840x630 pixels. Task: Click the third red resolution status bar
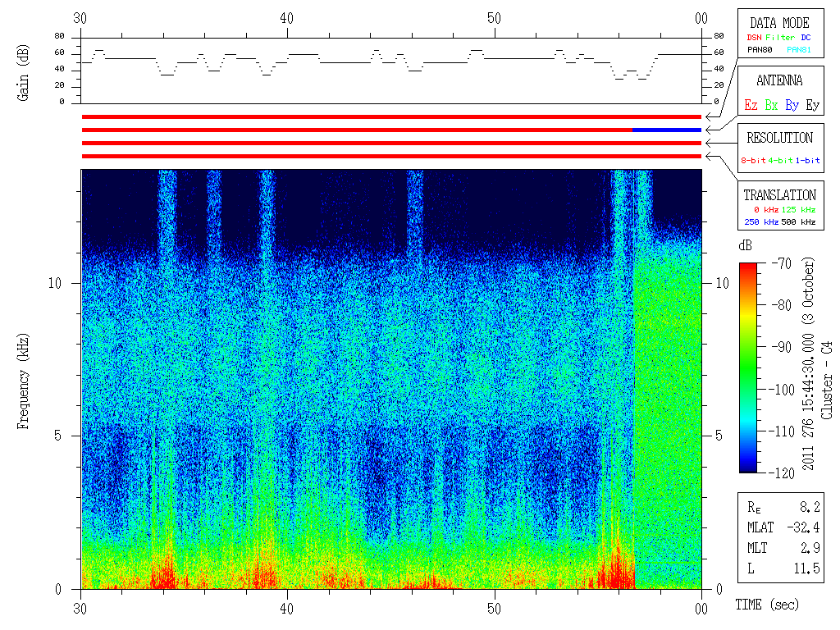(x=391, y=143)
